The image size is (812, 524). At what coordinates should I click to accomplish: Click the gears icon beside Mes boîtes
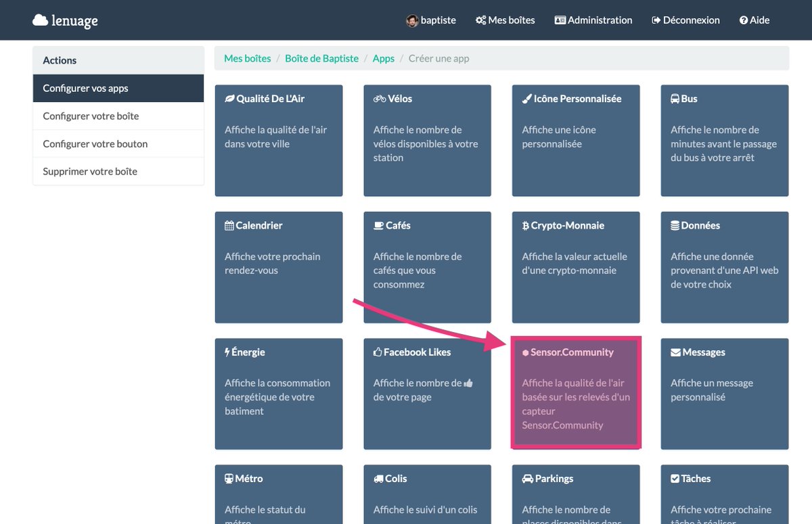(480, 20)
